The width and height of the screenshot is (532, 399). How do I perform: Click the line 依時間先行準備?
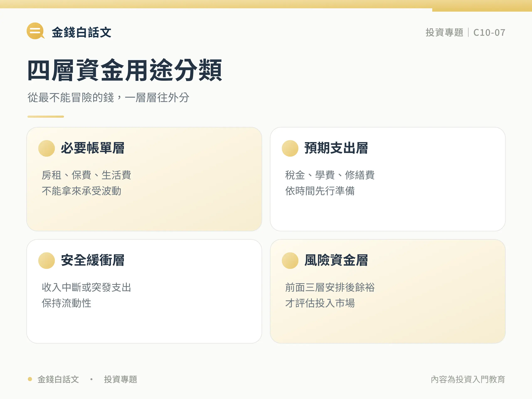pos(320,191)
